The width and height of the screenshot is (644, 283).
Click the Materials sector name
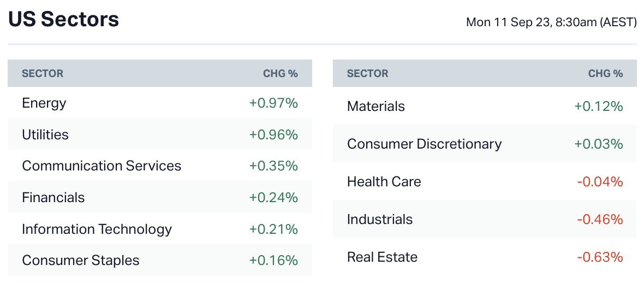coord(376,106)
